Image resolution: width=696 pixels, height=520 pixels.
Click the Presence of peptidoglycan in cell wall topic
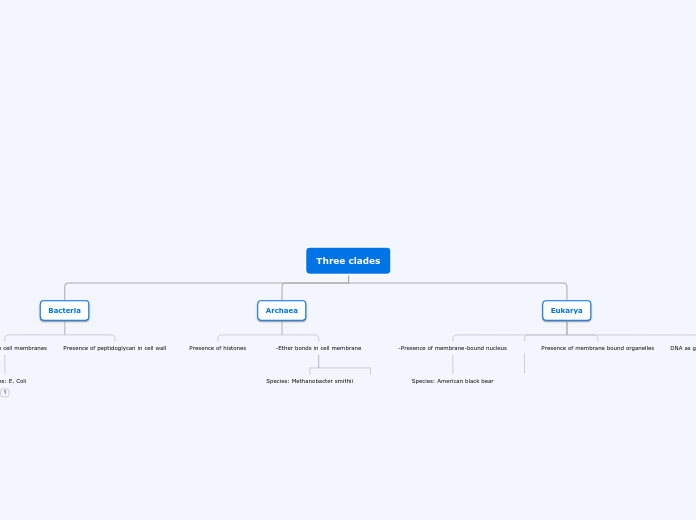coord(115,348)
